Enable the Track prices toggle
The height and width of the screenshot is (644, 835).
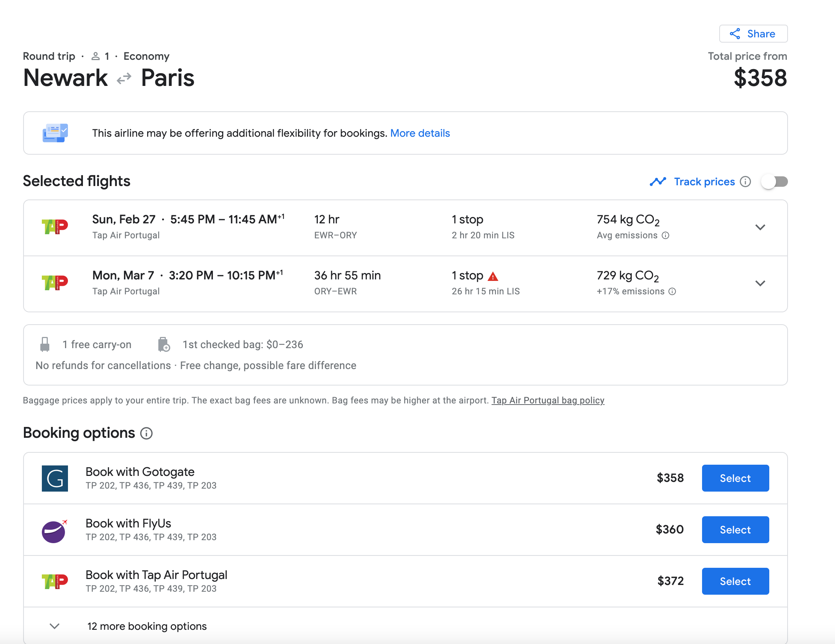[774, 182]
